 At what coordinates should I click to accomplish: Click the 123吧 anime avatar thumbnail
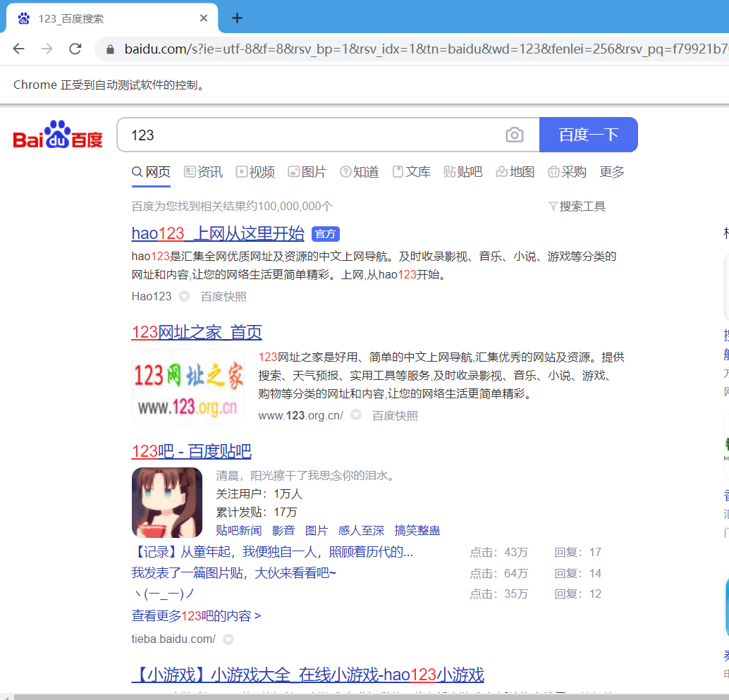click(x=167, y=503)
